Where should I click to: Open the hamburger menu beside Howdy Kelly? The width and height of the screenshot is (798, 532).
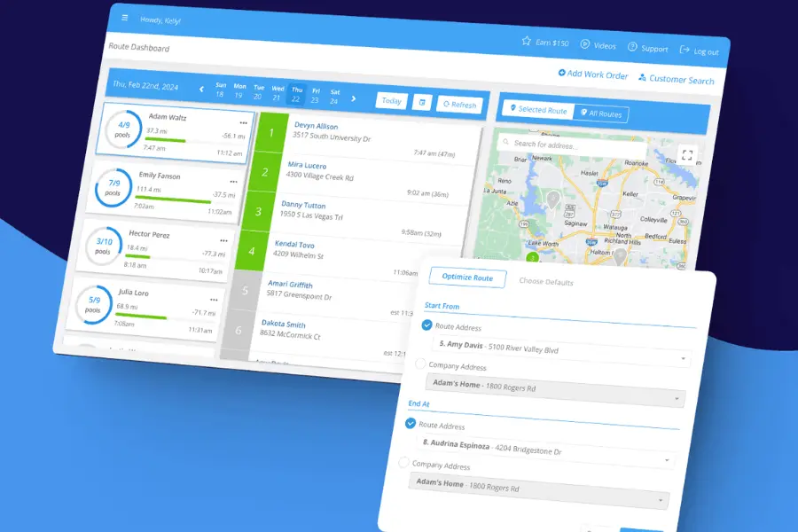125,18
